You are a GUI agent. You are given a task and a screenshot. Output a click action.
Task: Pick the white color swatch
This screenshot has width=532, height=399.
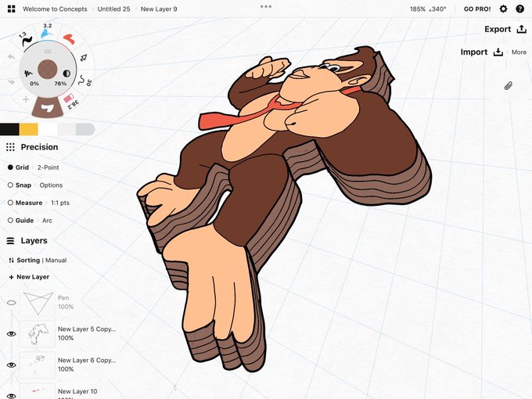(48, 129)
